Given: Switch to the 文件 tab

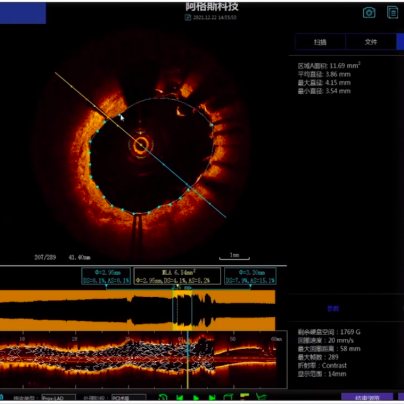Looking at the screenshot, I should [371, 42].
